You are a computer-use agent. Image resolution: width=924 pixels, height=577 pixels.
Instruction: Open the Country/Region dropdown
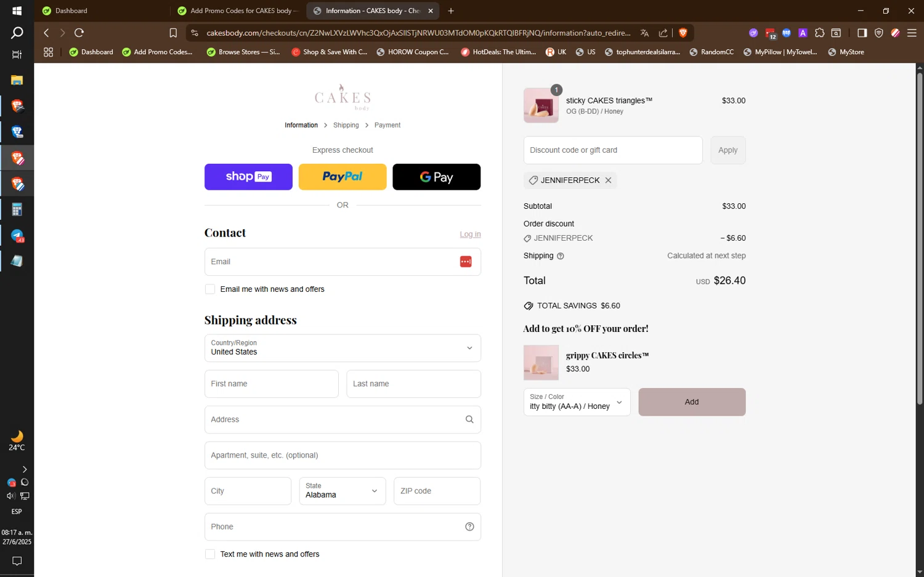342,348
